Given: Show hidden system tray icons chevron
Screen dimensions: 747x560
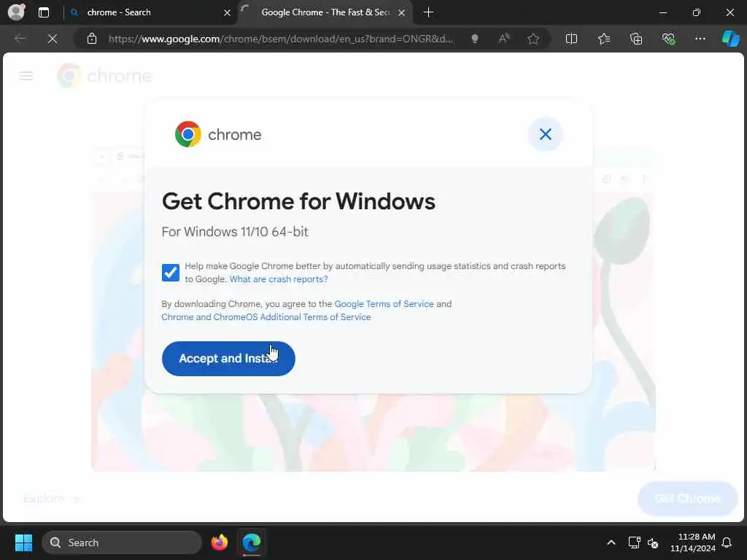Looking at the screenshot, I should pyautogui.click(x=611, y=542).
